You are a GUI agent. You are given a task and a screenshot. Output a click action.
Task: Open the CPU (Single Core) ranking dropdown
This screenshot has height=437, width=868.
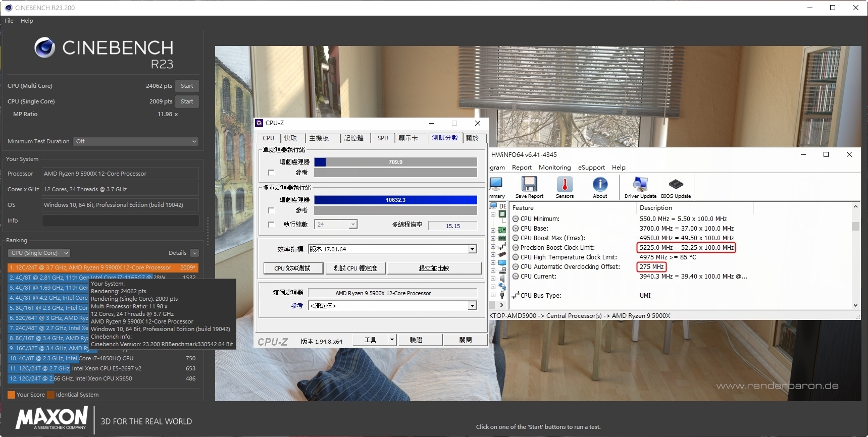(39, 253)
